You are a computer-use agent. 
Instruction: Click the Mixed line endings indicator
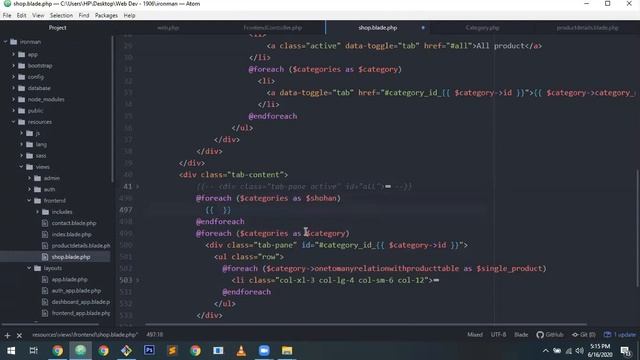pyautogui.click(x=475, y=335)
